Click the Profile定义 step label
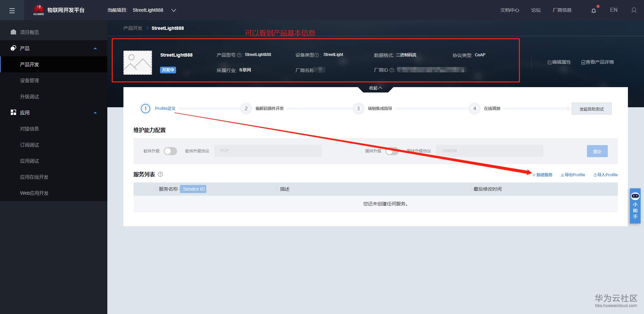The width and height of the screenshot is (644, 314). [165, 109]
